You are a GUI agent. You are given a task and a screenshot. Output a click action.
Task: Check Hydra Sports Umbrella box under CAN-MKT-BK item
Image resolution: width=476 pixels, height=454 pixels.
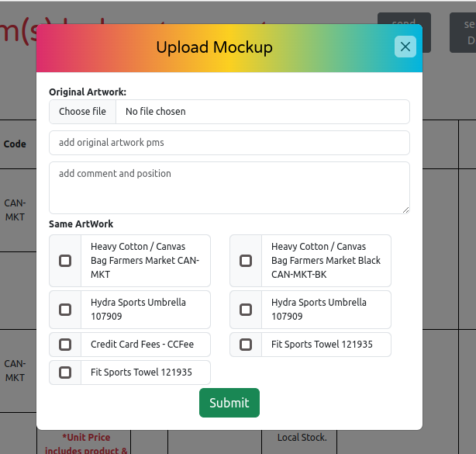[246, 310]
